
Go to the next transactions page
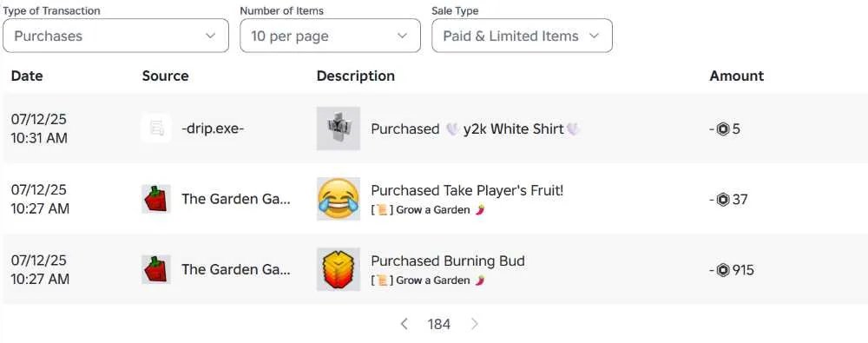pyautogui.click(x=475, y=324)
